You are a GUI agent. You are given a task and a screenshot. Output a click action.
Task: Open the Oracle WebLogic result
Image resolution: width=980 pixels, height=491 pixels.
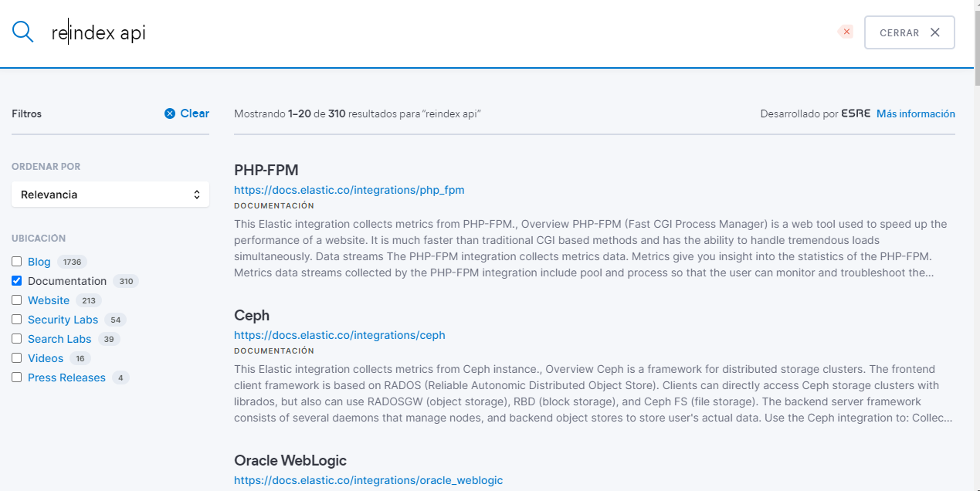click(x=290, y=460)
